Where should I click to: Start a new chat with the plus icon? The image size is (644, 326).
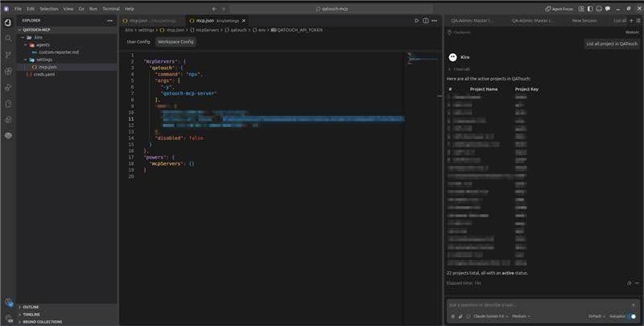click(632, 21)
